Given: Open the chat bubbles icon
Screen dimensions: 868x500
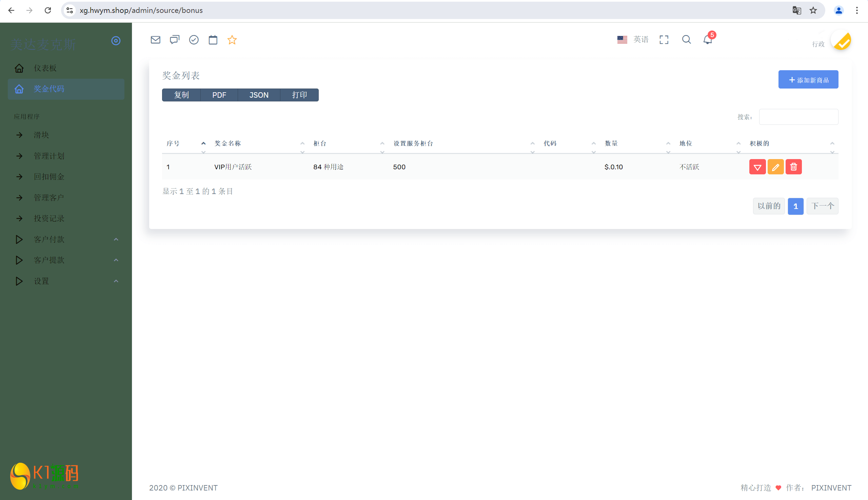Looking at the screenshot, I should [x=174, y=40].
